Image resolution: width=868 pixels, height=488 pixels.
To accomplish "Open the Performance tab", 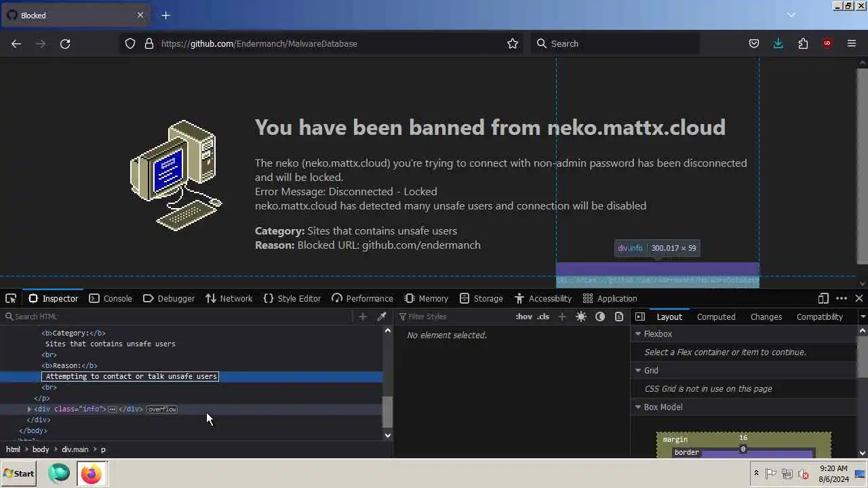I will click(x=362, y=298).
